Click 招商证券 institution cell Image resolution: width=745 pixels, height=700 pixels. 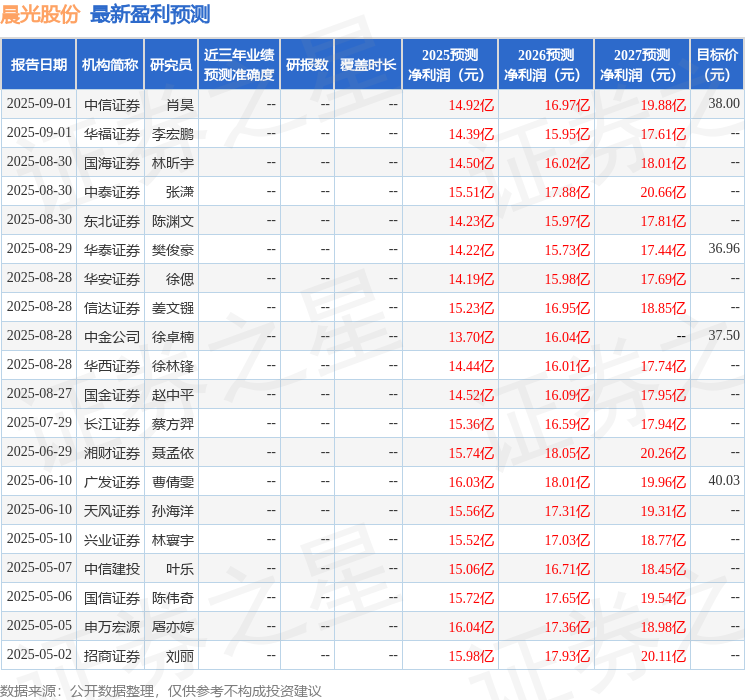point(112,656)
